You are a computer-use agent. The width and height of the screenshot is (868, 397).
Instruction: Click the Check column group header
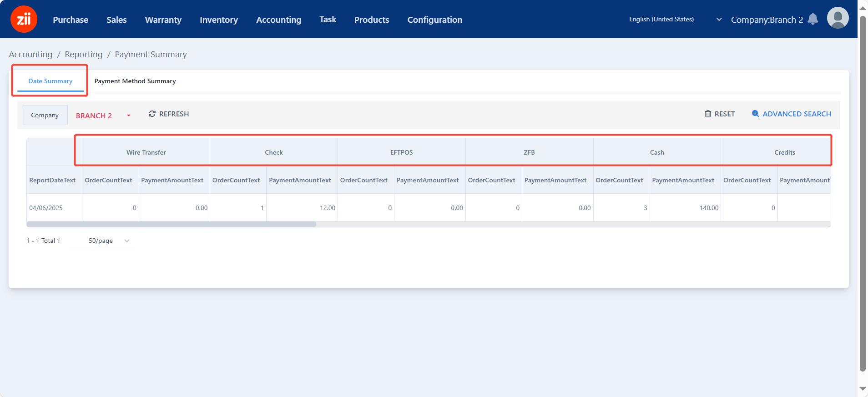[274, 152]
